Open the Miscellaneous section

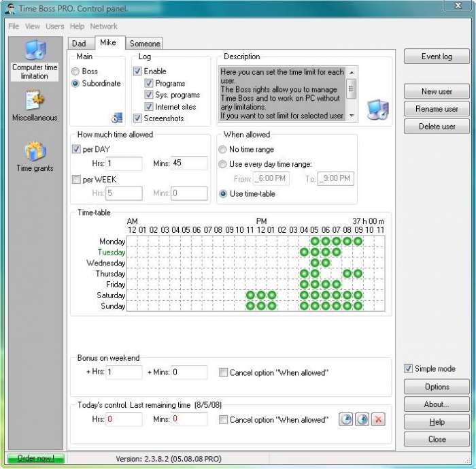click(35, 106)
